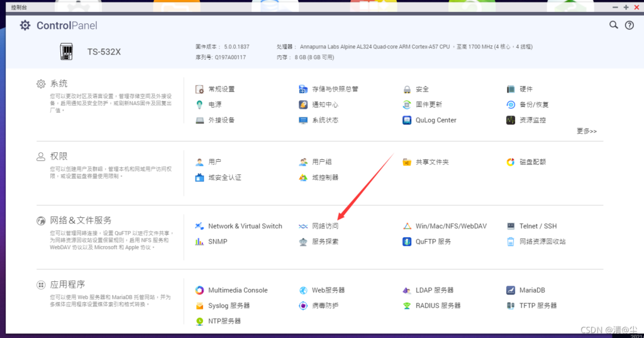
Task: Click the Multimedia Console icon
Action: 199,290
